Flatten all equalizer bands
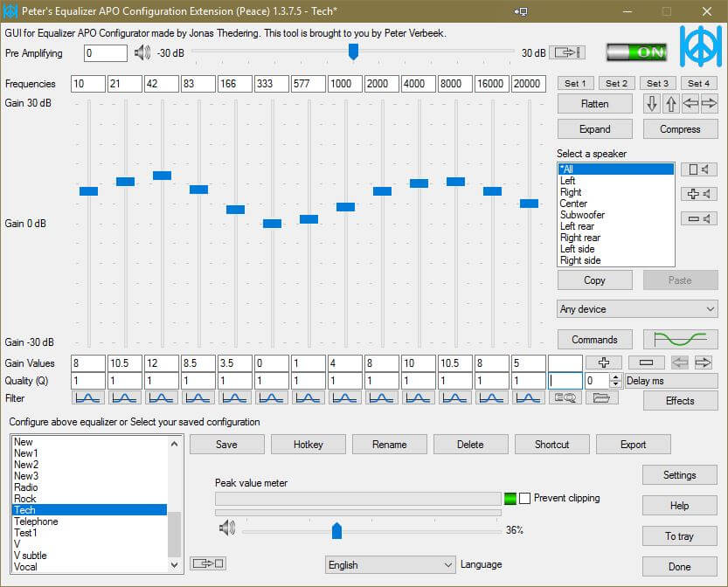 pos(594,104)
